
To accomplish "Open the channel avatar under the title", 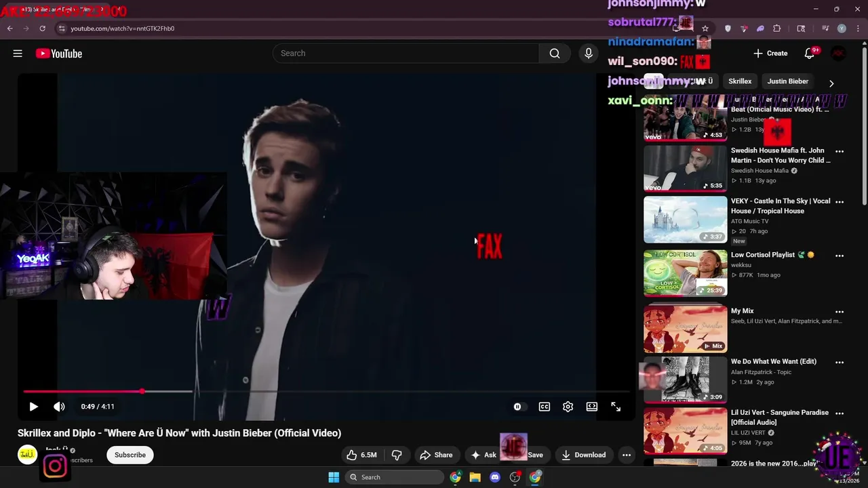I will pyautogui.click(x=27, y=454).
